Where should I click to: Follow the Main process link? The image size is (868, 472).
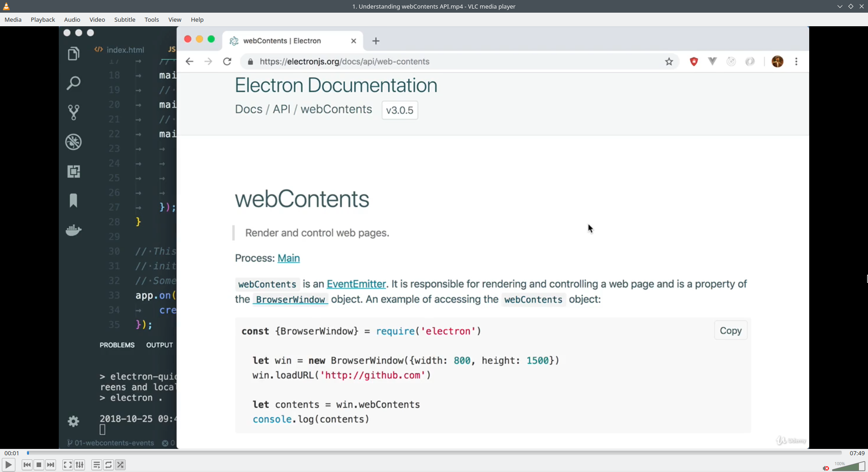[288, 258]
